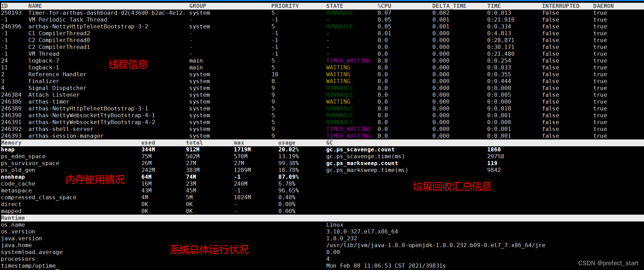644x270 pixels.
Task: Click WAITING state of Reference Handler
Action: [x=338, y=75]
